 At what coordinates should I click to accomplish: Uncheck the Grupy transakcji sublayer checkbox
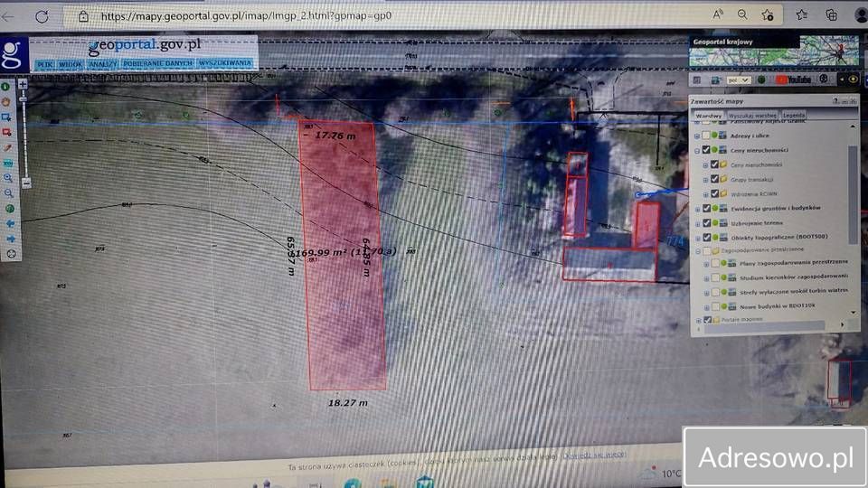[714, 179]
